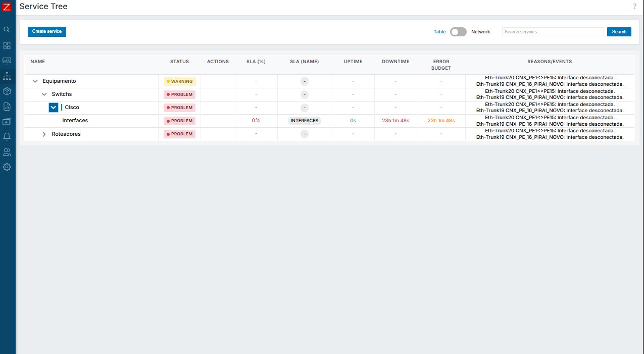The height and width of the screenshot is (354, 644).
Task: Open the Reports chart icon in sidebar
Action: coord(7,106)
